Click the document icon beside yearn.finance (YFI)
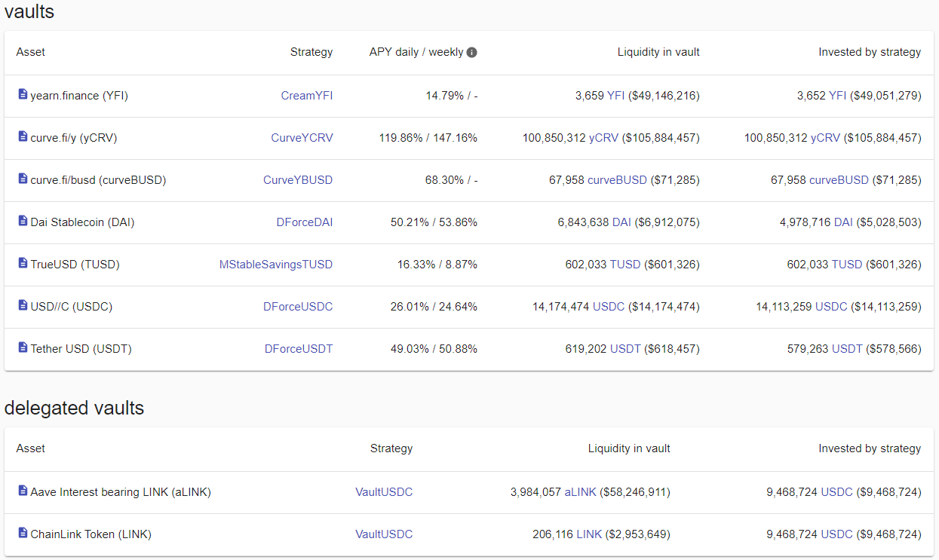This screenshot has height=560, width=939. 23,95
